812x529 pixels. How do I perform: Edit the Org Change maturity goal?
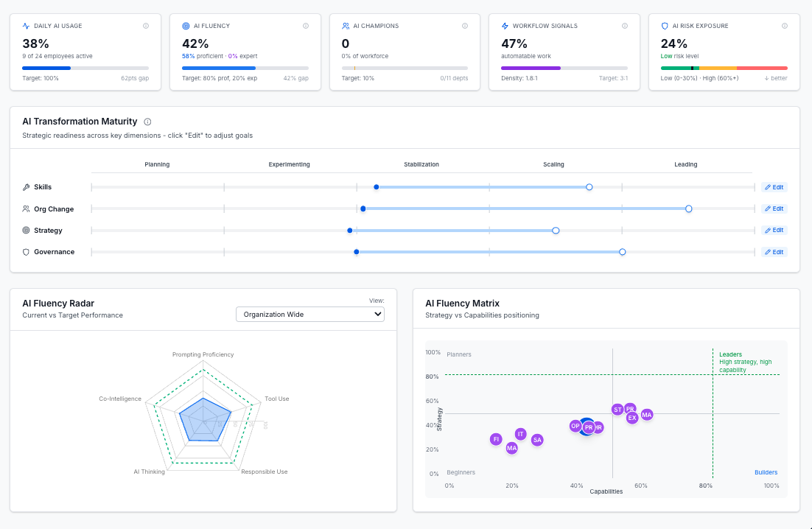click(774, 209)
